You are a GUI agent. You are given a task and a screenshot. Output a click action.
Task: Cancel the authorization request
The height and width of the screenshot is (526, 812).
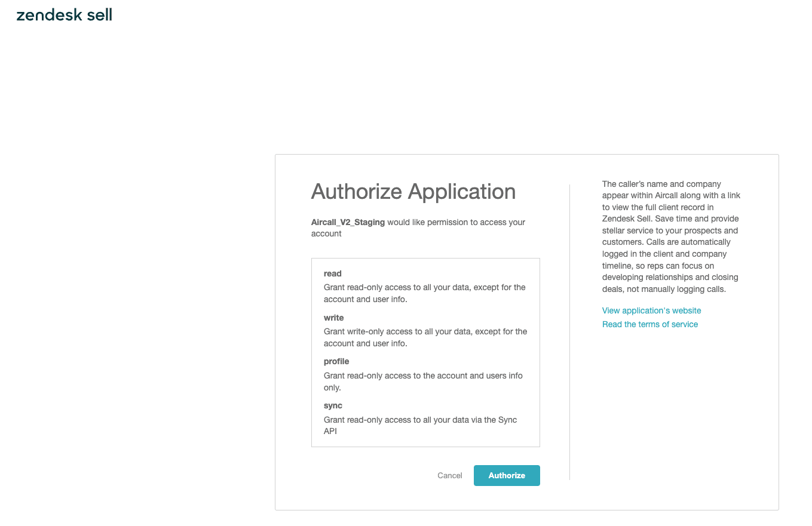coord(449,476)
